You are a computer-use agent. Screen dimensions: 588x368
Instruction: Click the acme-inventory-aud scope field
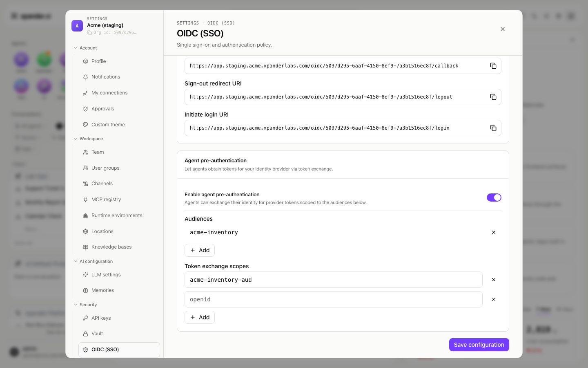(334, 280)
